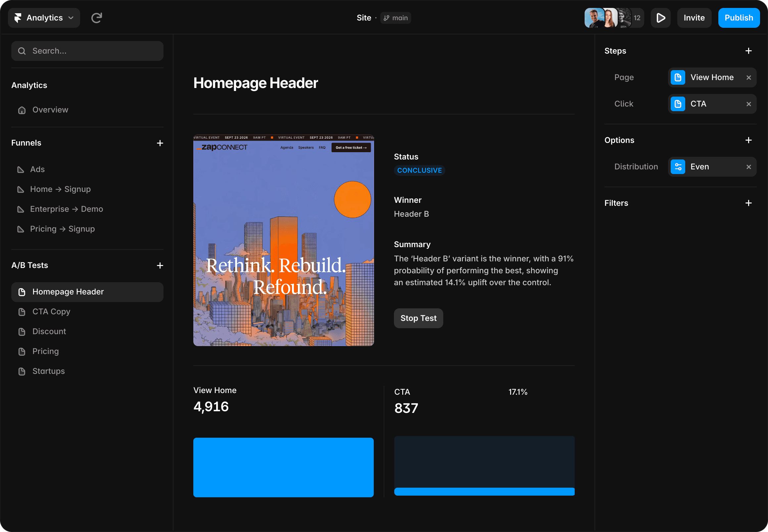Screen dimensions: 768x532
Task: Click the Site label in top bar
Action: point(363,18)
